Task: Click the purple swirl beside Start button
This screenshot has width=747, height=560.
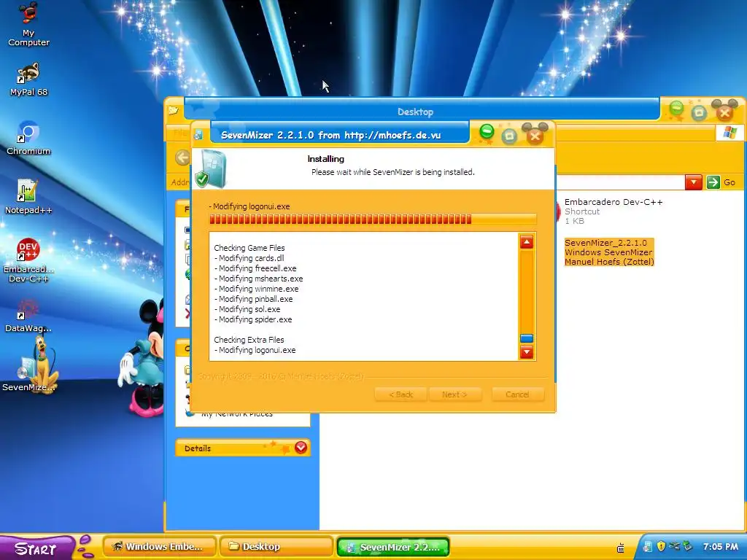Action: (85, 546)
